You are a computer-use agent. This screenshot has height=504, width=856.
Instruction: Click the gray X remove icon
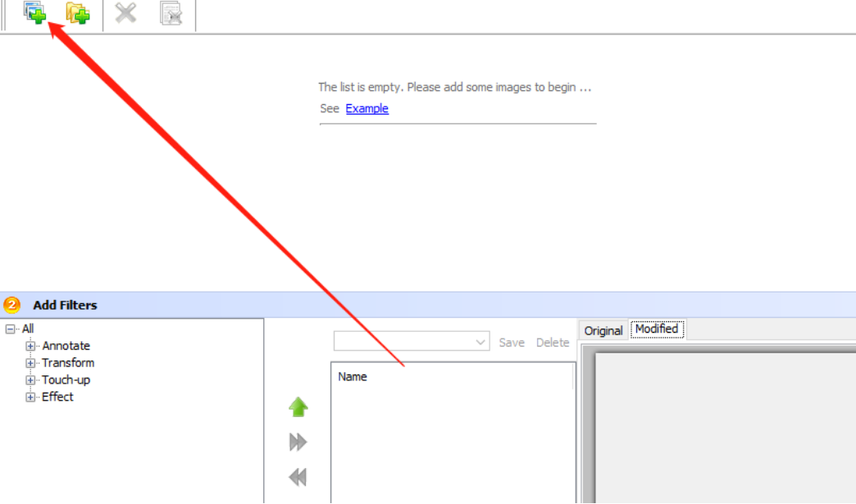coord(125,12)
